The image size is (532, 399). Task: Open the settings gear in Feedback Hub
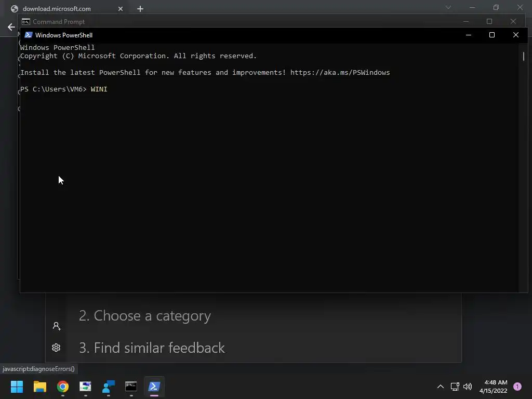click(56, 348)
